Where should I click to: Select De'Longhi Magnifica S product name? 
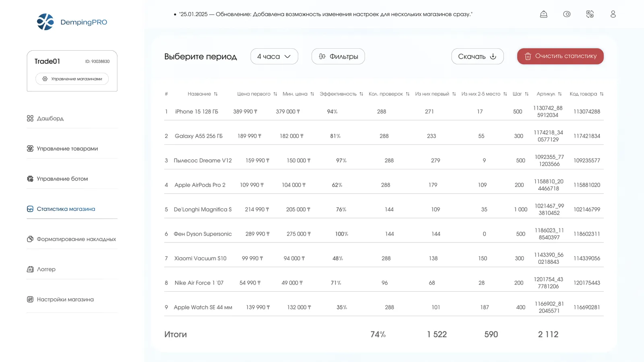point(202,210)
